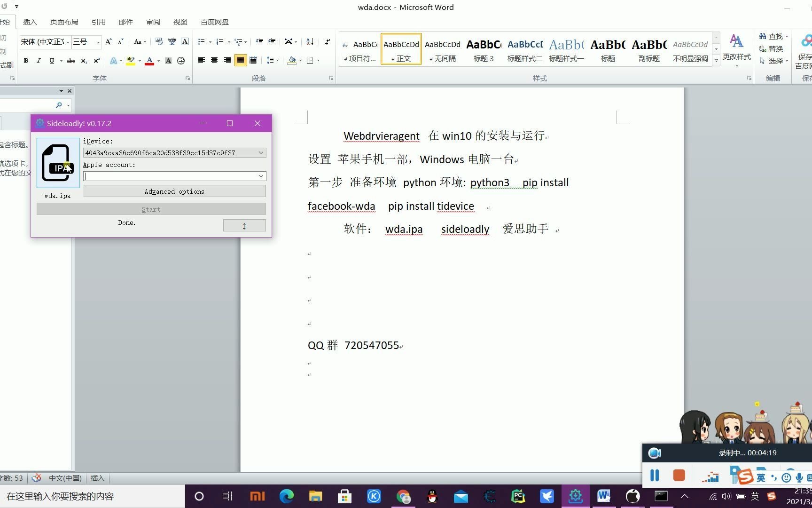Screen dimensions: 812x508
Task: Clear formatting with the eraser icon
Action: (159, 42)
